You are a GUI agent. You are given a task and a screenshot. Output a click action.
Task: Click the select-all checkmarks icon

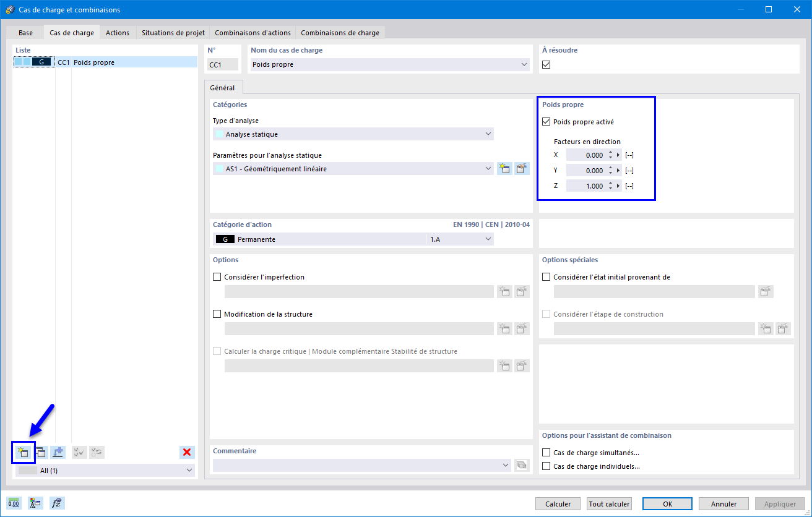[79, 452]
